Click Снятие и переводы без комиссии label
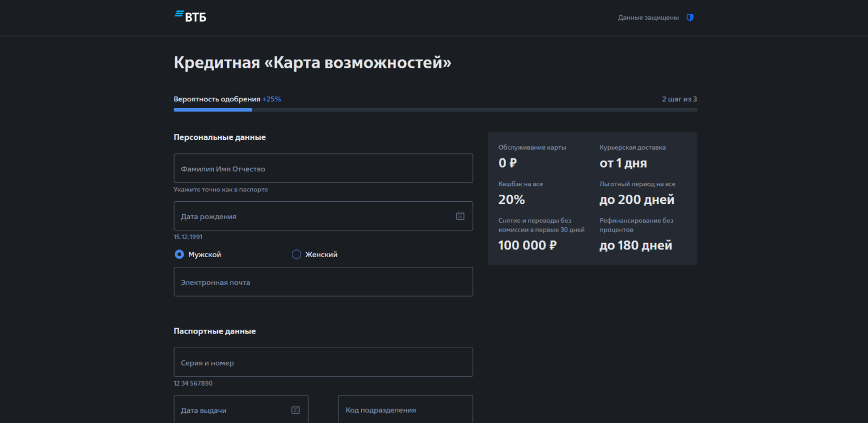This screenshot has height=423, width=868. click(x=541, y=225)
